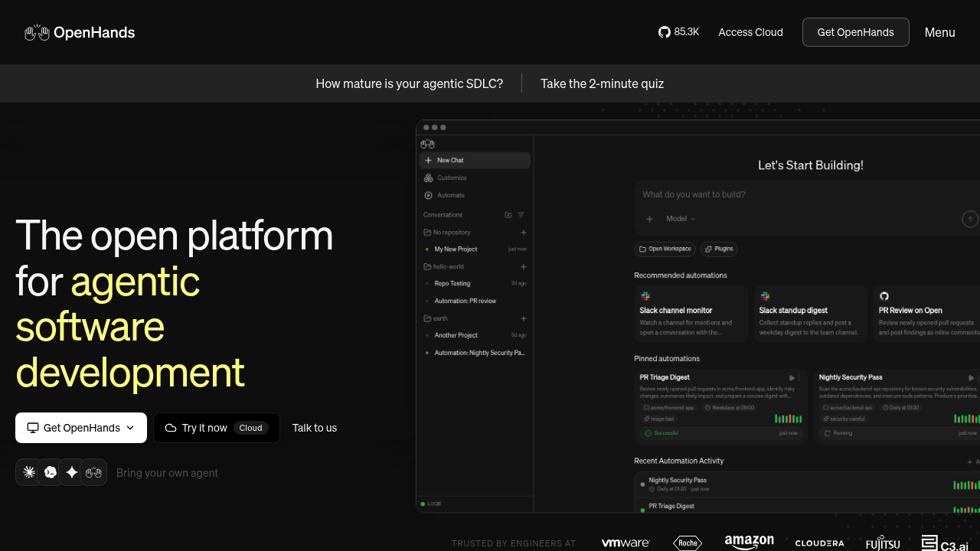This screenshot has height=551, width=980.
Task: Open the Get OpenHands hero dropdown
Action: pyautogui.click(x=81, y=428)
